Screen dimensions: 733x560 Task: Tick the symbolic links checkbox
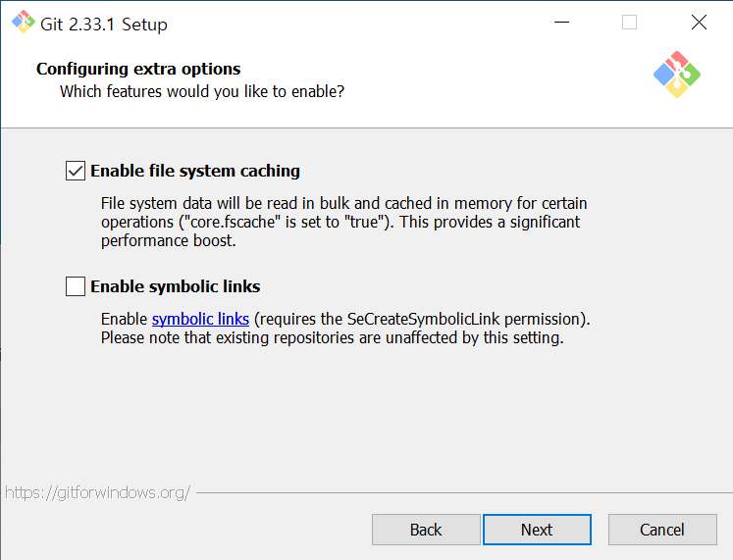76,286
